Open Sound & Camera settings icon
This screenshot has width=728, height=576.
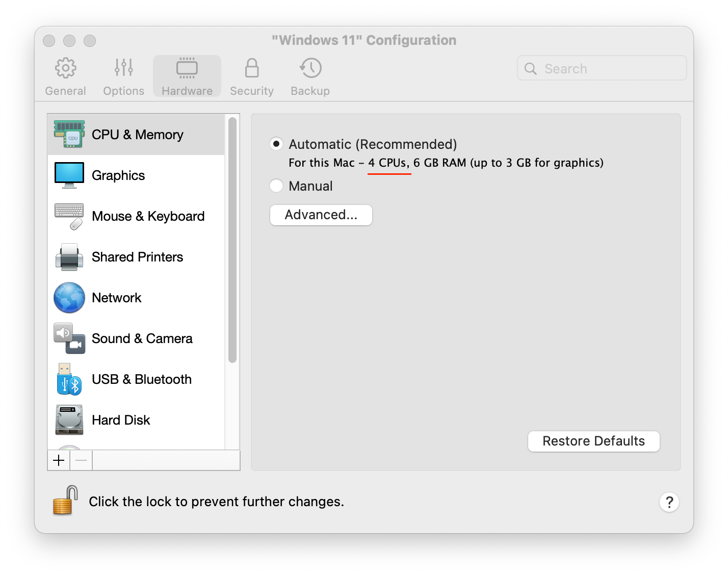pyautogui.click(x=69, y=338)
